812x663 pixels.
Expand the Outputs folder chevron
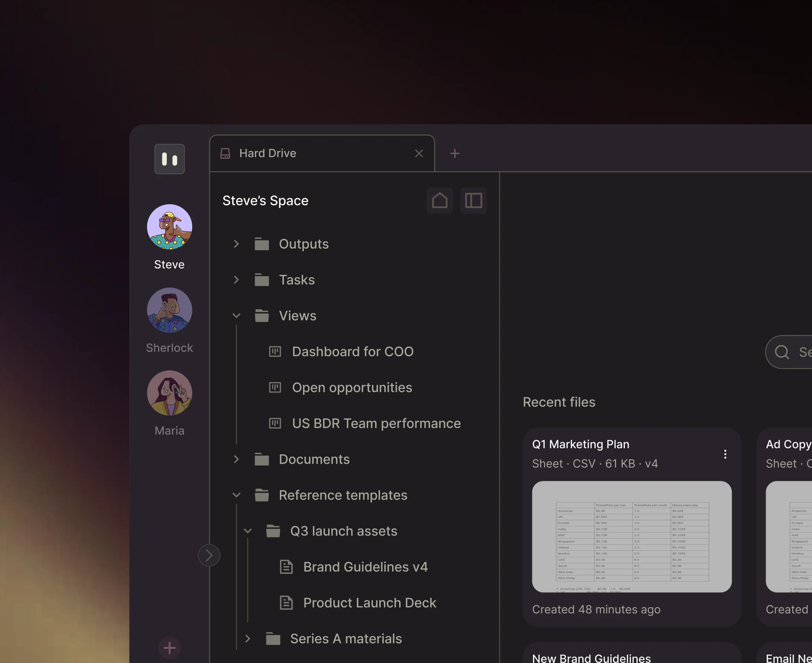coord(236,244)
